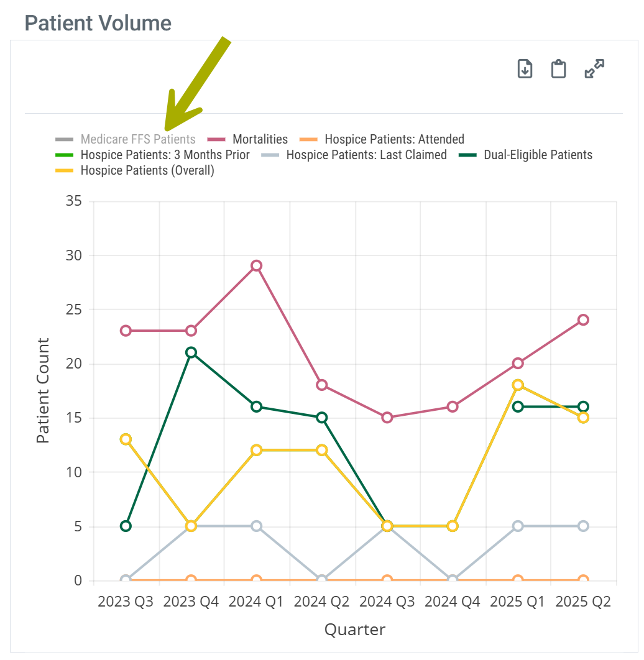Click the Dual-Eligible point at 2023 Q3
644x660 pixels.
point(126,526)
